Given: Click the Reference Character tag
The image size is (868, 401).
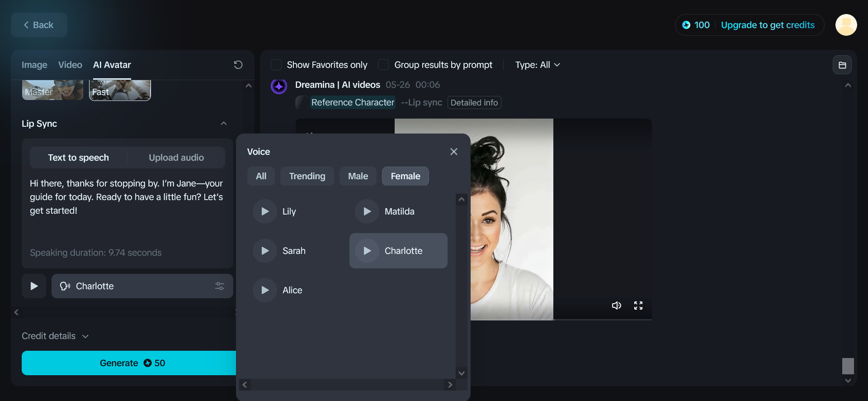Looking at the screenshot, I should pos(353,103).
